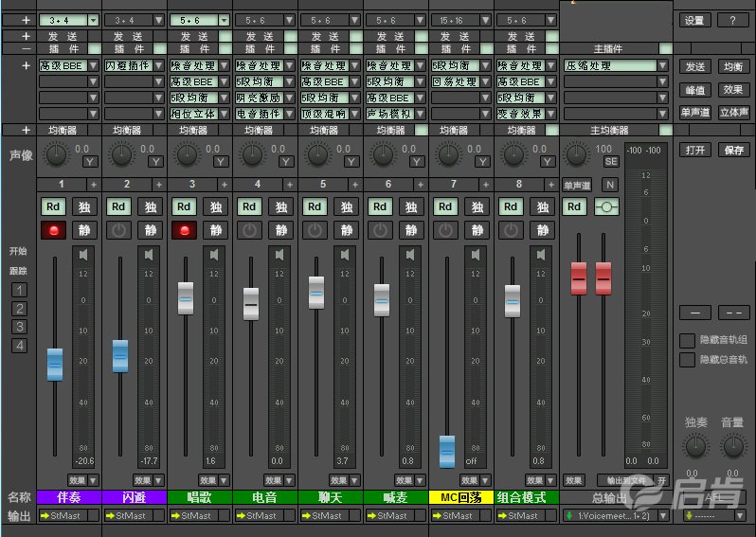Mute the MC回荡 channel
This screenshot has width=756, height=537.
pos(477,230)
